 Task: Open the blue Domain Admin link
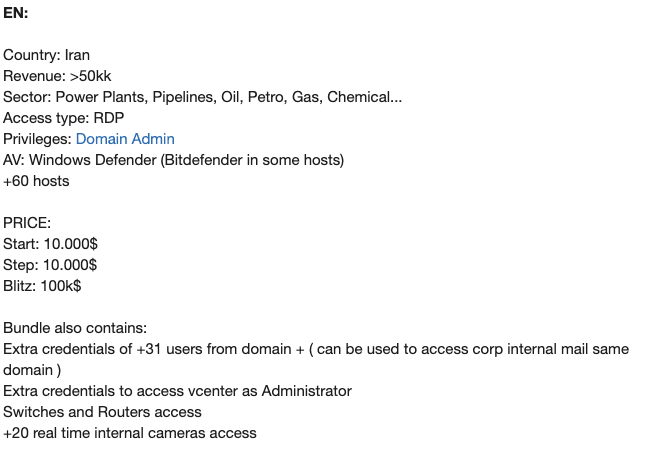[x=125, y=139]
